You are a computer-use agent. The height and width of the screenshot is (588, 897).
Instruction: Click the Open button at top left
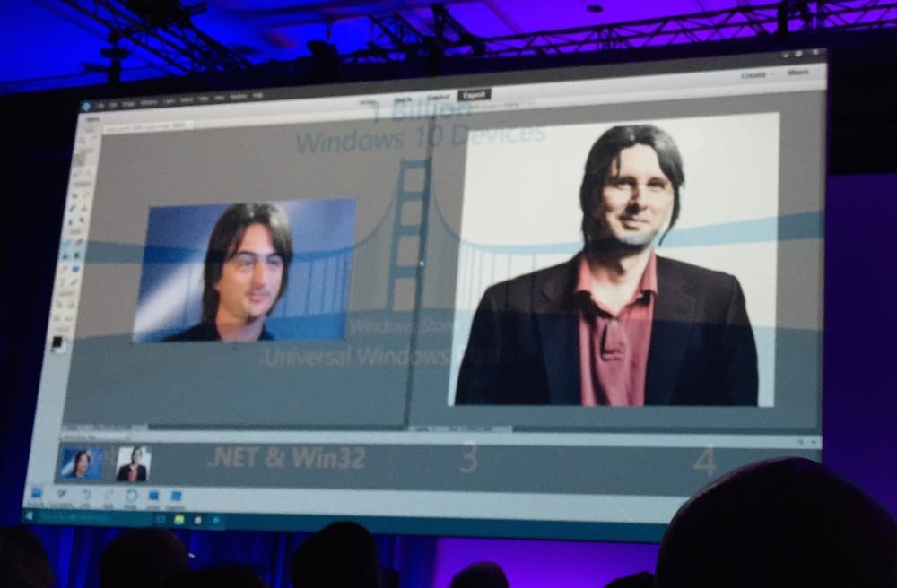[92, 119]
